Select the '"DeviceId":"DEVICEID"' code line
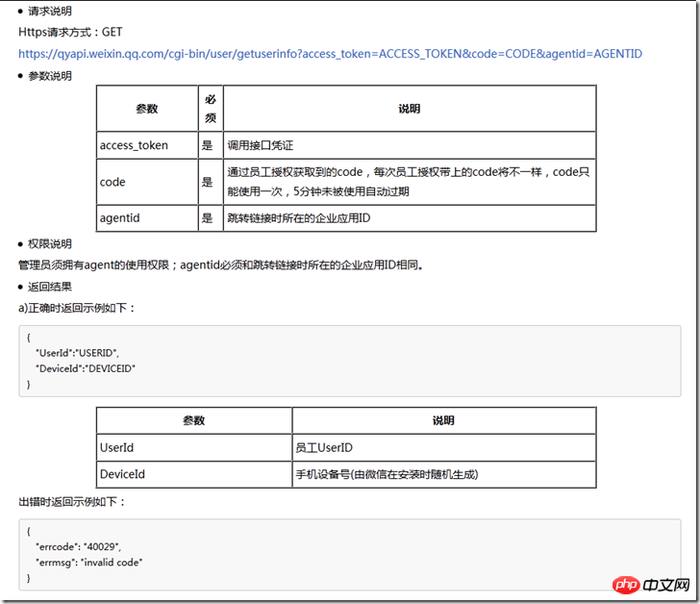The height and width of the screenshot is (604, 700). pyautogui.click(x=86, y=368)
